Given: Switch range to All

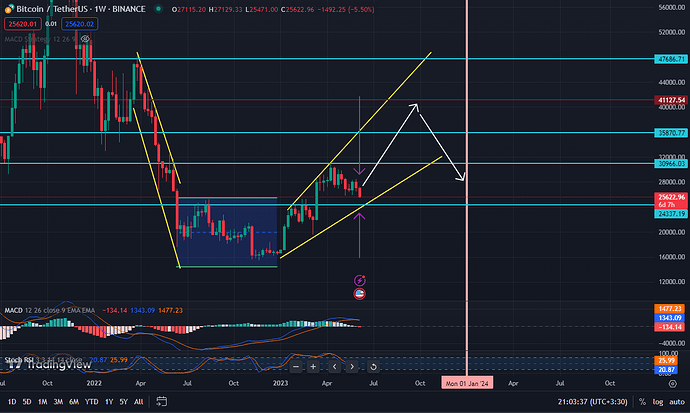Looking at the screenshot, I should pyautogui.click(x=137, y=402).
